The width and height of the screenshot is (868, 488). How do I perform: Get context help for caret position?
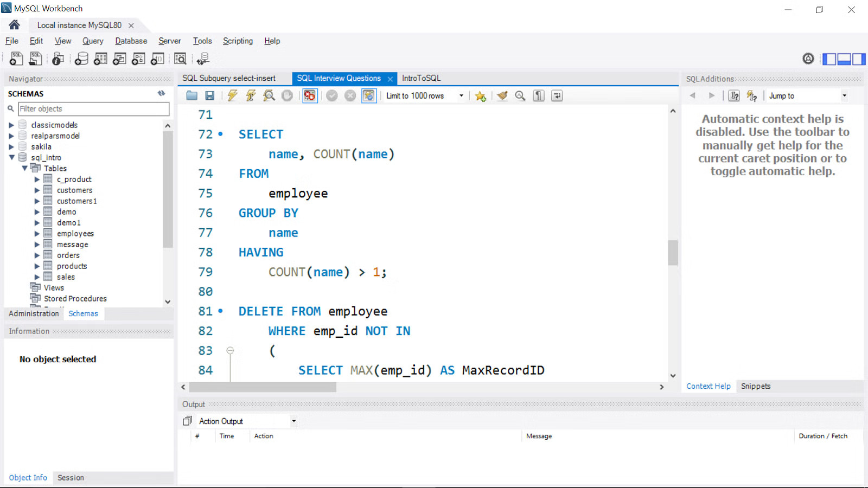pos(734,96)
